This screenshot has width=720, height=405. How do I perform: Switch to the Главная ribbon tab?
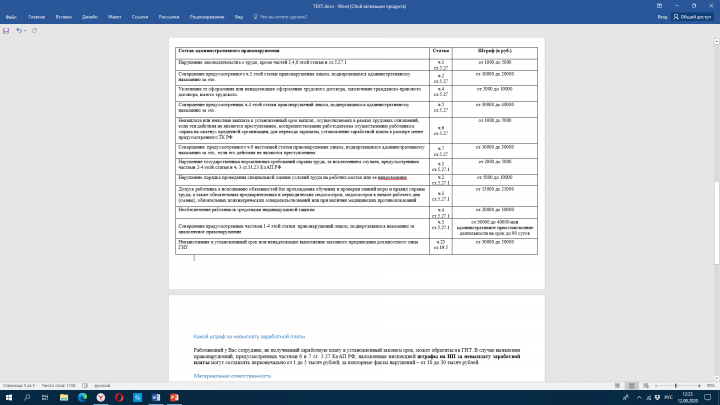tap(37, 17)
